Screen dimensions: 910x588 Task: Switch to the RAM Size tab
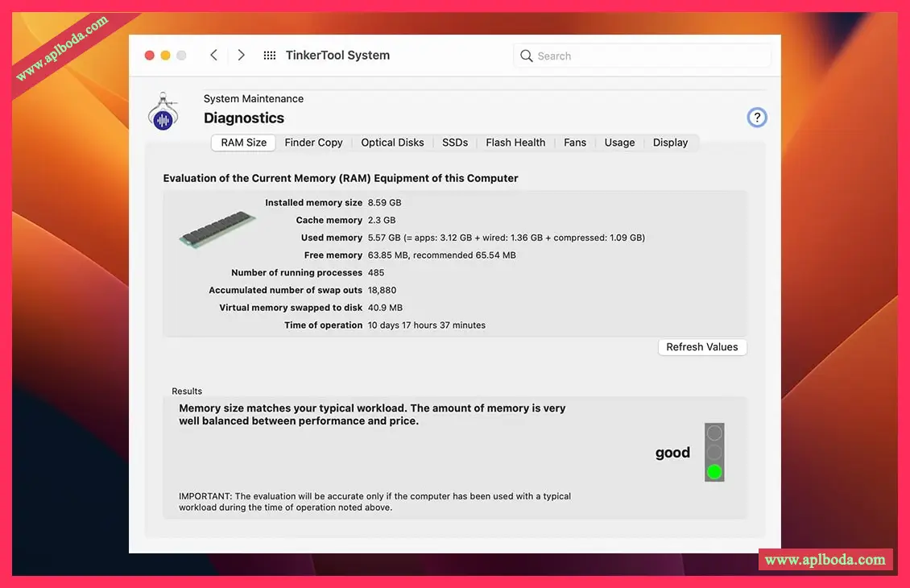[243, 143]
